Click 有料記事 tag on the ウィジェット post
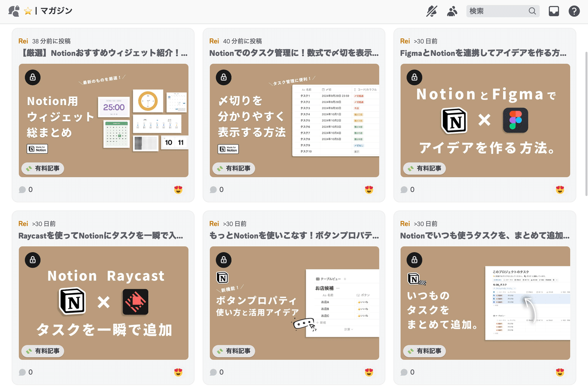 (43, 169)
